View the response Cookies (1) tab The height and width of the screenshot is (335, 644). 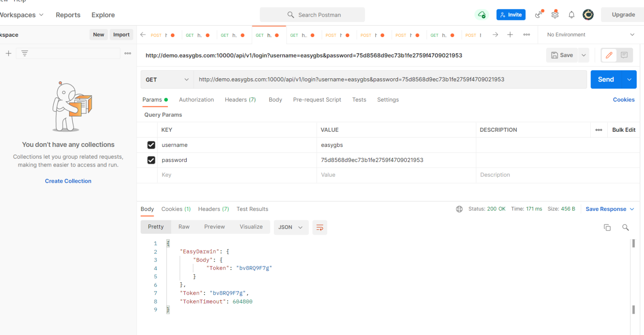click(176, 209)
